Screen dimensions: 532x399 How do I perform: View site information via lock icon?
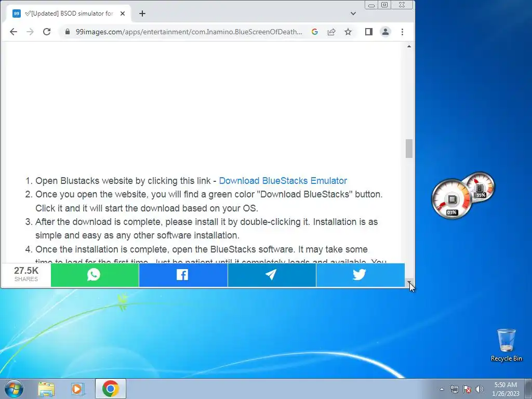coord(67,32)
